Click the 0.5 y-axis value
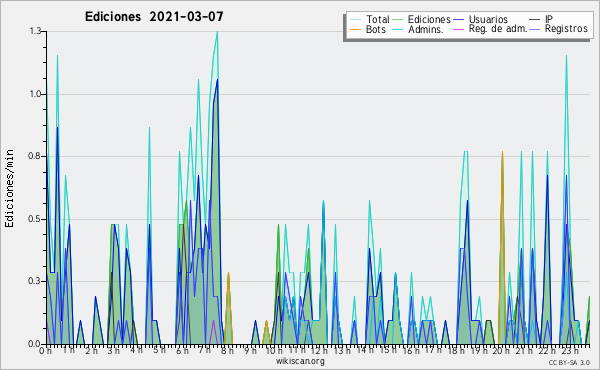 (35, 219)
